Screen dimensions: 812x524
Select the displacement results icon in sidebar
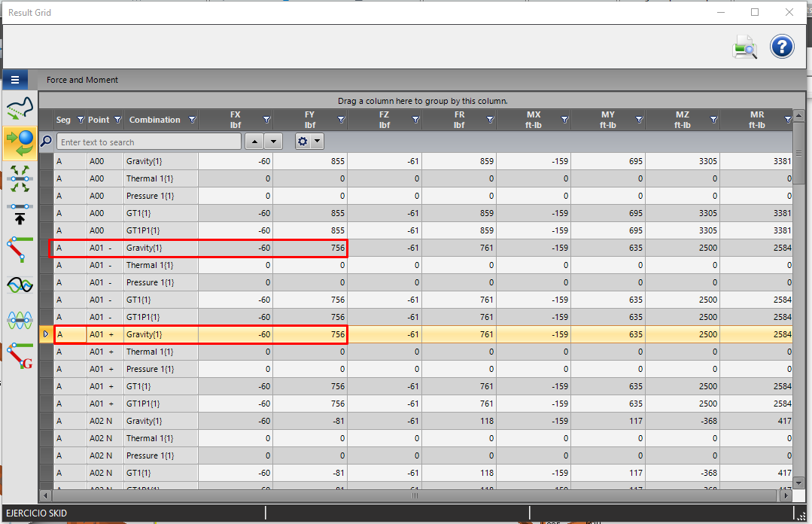tap(20, 108)
